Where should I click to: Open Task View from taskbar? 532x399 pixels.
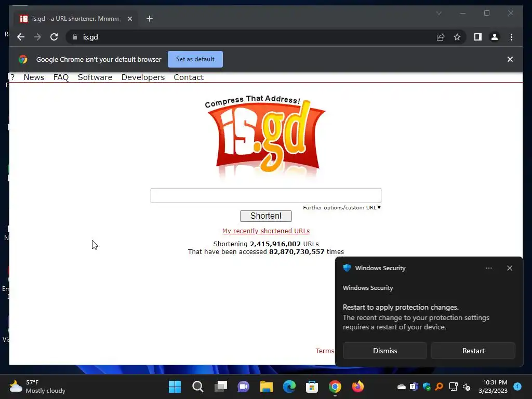coord(220,387)
